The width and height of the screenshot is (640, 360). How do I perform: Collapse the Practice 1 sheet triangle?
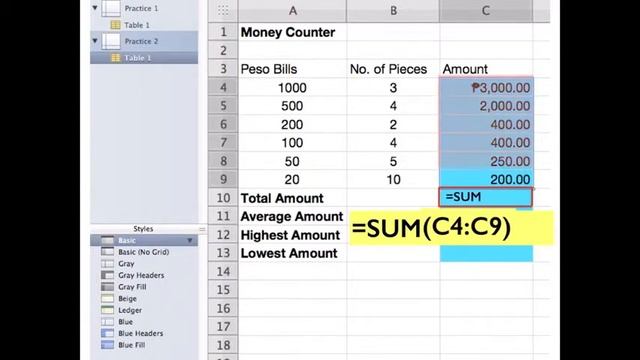[x=95, y=8]
